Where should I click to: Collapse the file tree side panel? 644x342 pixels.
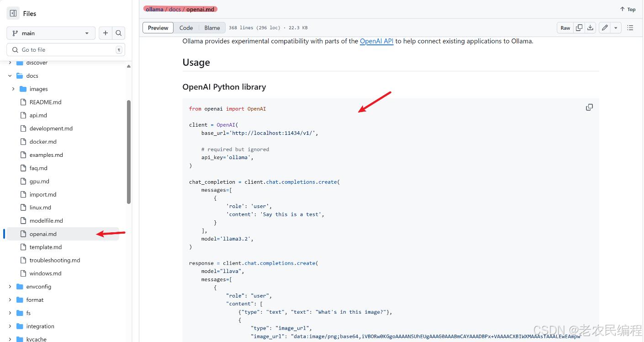point(13,13)
